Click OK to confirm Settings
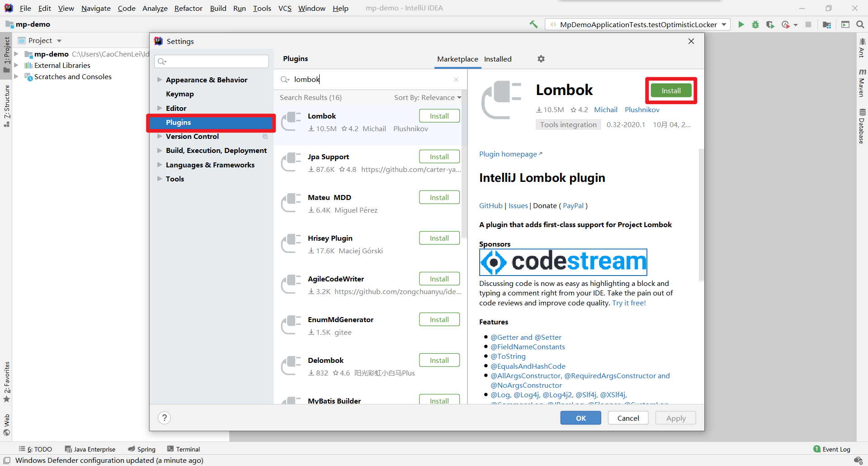The image size is (868, 466). point(581,418)
